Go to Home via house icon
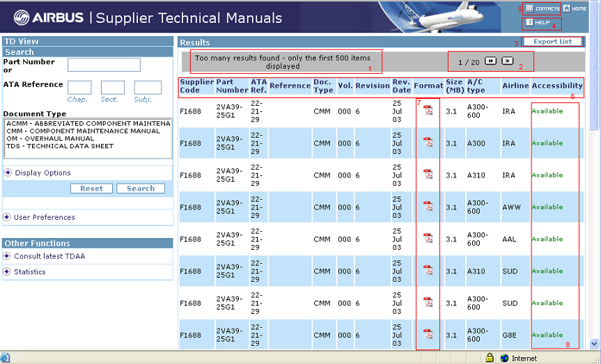 tap(566, 8)
